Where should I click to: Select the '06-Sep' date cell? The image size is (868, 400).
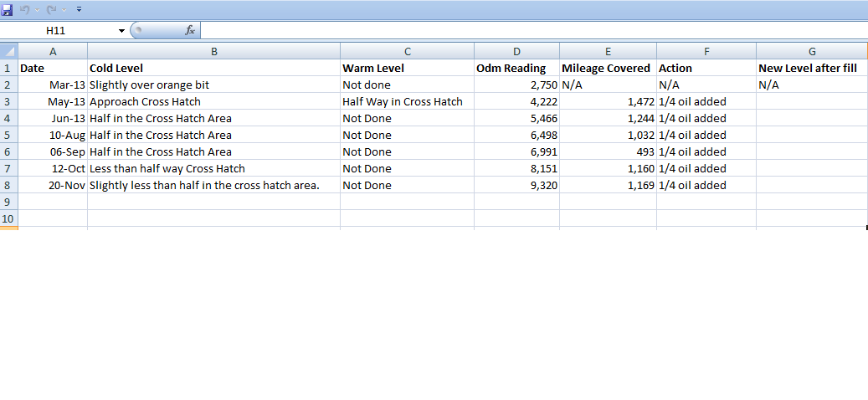point(53,151)
